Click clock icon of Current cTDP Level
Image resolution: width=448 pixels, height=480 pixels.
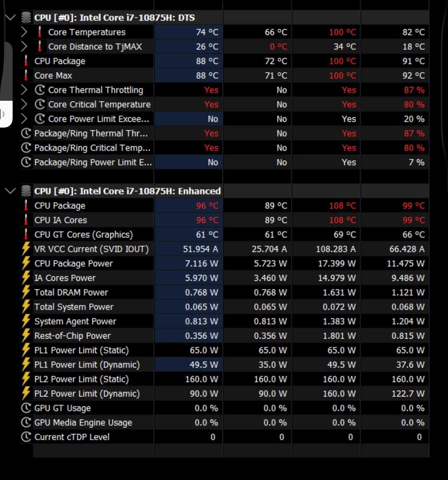coord(26,437)
